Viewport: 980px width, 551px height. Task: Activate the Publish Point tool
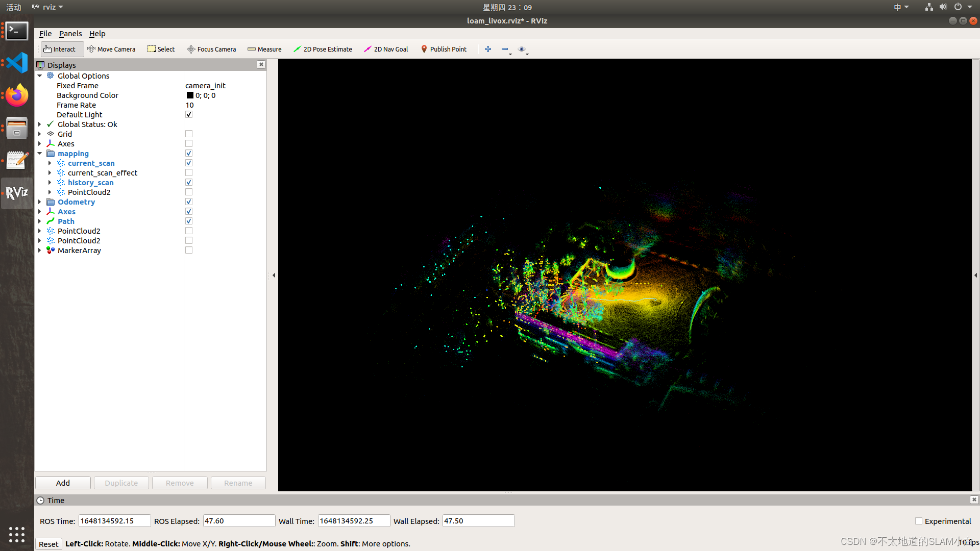click(444, 49)
